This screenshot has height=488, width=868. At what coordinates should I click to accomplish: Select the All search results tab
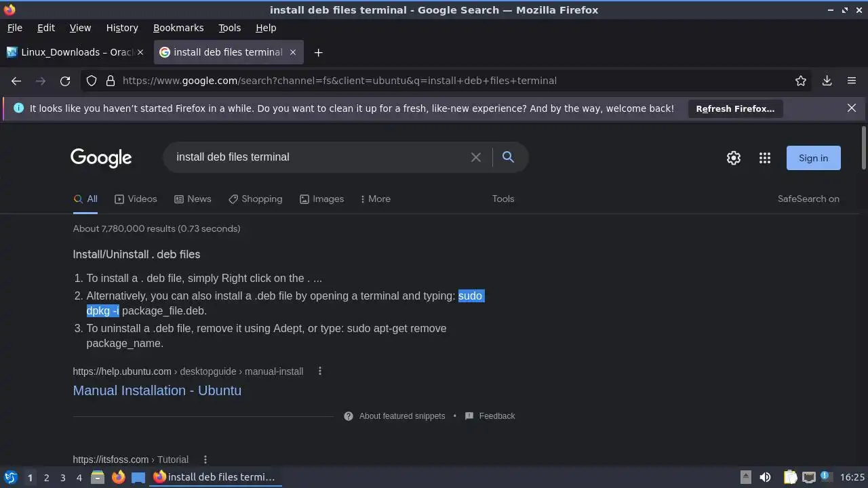pyautogui.click(x=86, y=199)
